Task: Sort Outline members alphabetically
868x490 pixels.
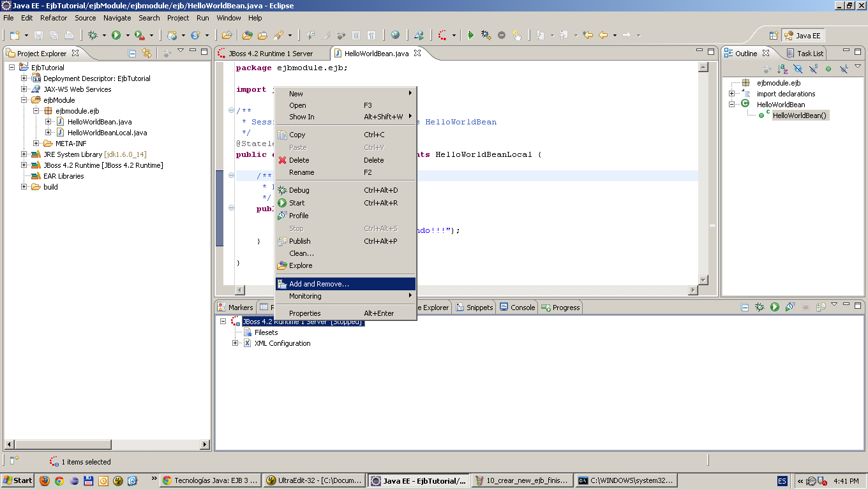Action: pos(781,68)
